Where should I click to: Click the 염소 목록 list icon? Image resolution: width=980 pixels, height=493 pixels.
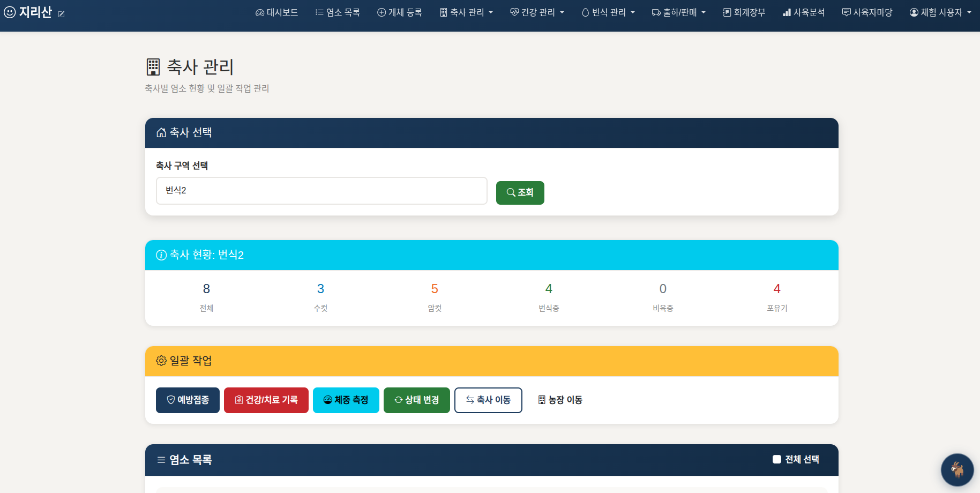tap(319, 12)
